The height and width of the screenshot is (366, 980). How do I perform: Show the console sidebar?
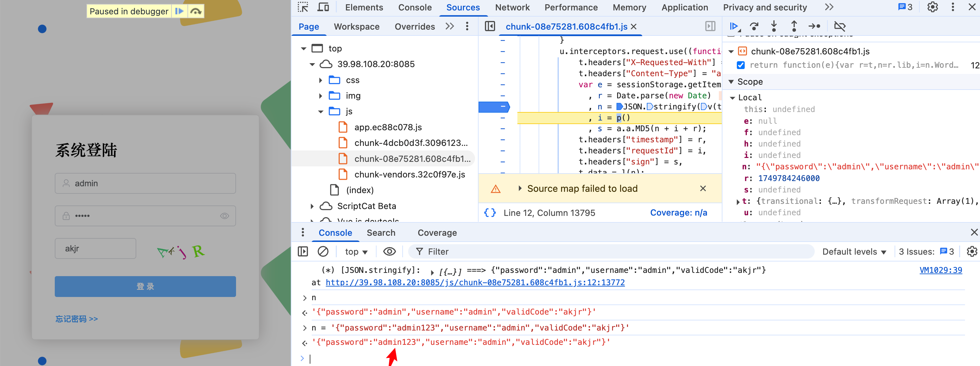(x=303, y=252)
